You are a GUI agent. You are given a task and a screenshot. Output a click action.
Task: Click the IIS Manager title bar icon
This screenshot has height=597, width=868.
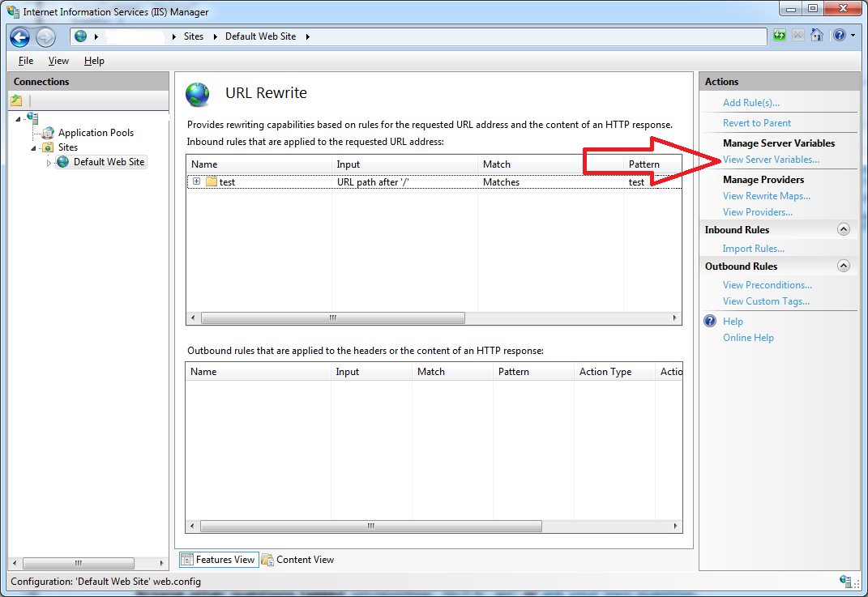13,11
